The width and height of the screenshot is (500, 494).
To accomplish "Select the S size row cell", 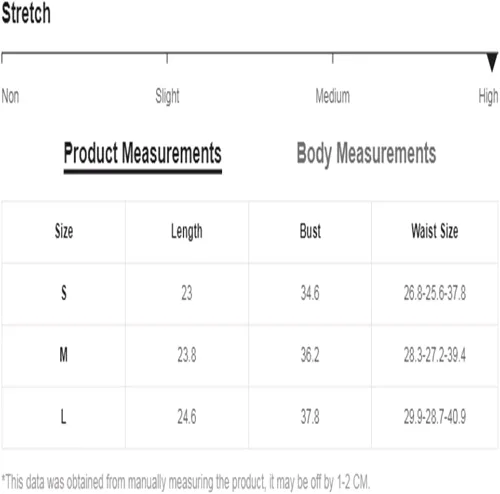I will click(x=64, y=294).
